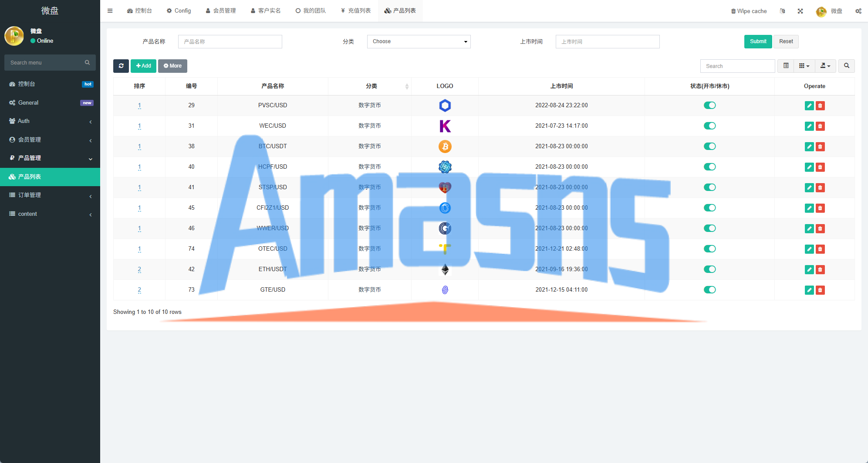This screenshot has width=868, height=463.
Task: Delete the PVSC/USD product with trash icon
Action: (x=820, y=106)
